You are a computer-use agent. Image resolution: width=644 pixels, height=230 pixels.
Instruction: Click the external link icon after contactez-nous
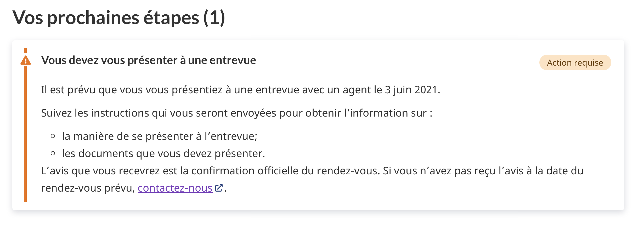(219, 188)
